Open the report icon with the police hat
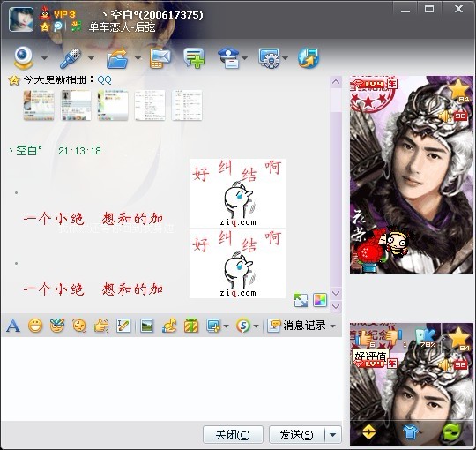476x450 pixels. pos(229,58)
